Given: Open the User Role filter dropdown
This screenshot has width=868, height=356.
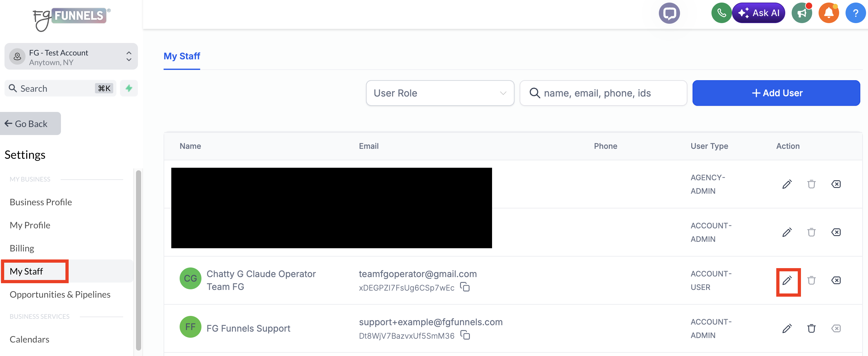Looking at the screenshot, I should pyautogui.click(x=440, y=93).
